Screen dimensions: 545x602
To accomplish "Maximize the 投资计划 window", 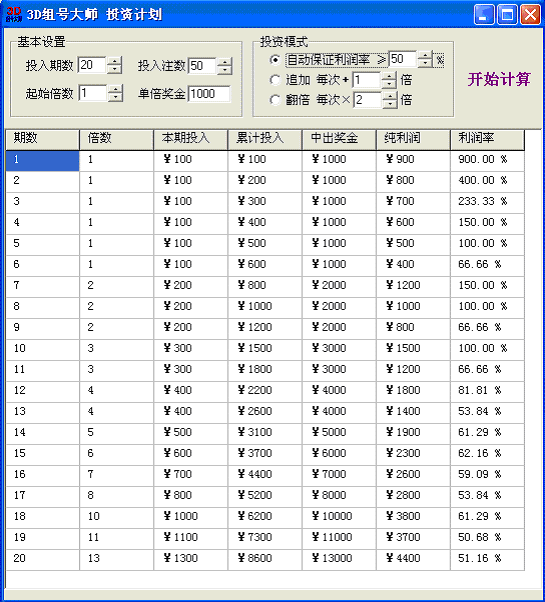I will click(x=507, y=15).
